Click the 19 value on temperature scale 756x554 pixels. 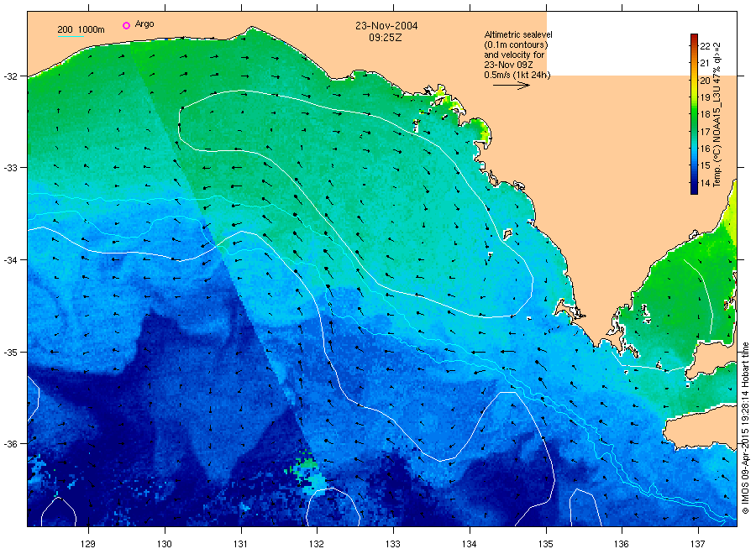705,97
